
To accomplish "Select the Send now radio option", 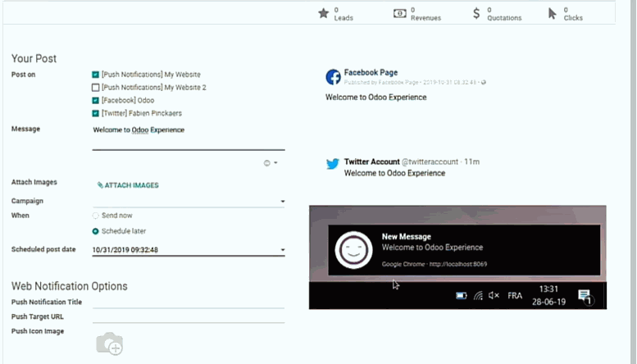I will pos(96,216).
